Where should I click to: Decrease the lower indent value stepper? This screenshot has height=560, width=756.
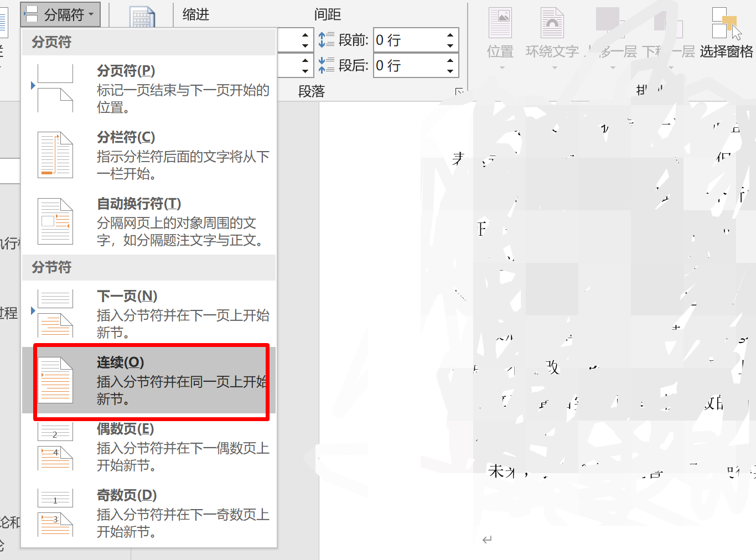click(x=305, y=71)
